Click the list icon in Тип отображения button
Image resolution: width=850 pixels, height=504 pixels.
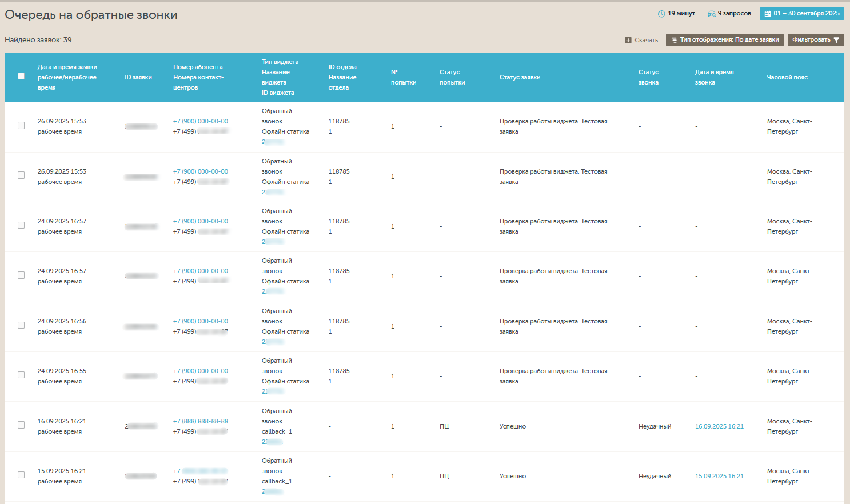[x=674, y=40]
